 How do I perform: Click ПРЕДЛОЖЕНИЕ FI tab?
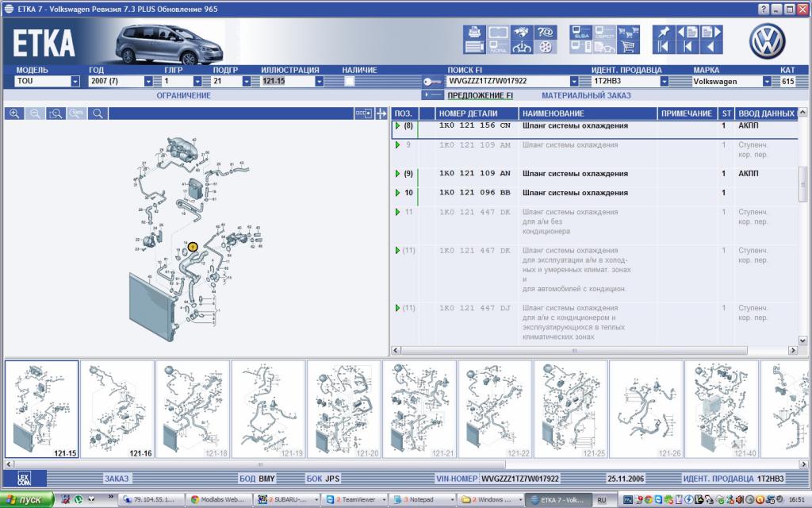pos(480,95)
